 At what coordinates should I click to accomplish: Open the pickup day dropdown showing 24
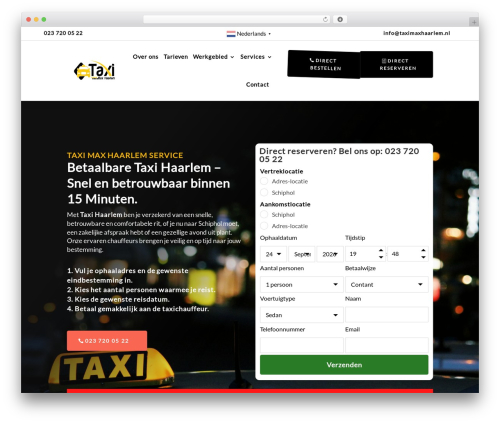coord(273,254)
